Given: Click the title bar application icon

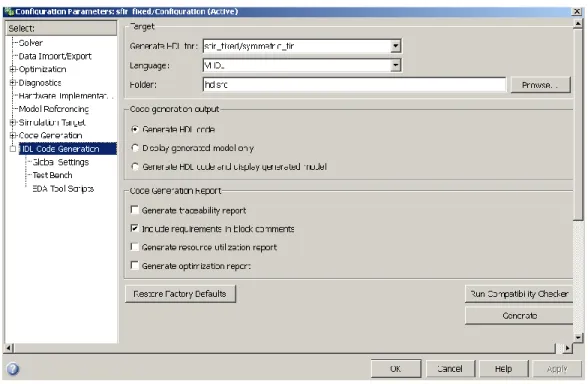Looking at the screenshot, I should click(x=9, y=12).
